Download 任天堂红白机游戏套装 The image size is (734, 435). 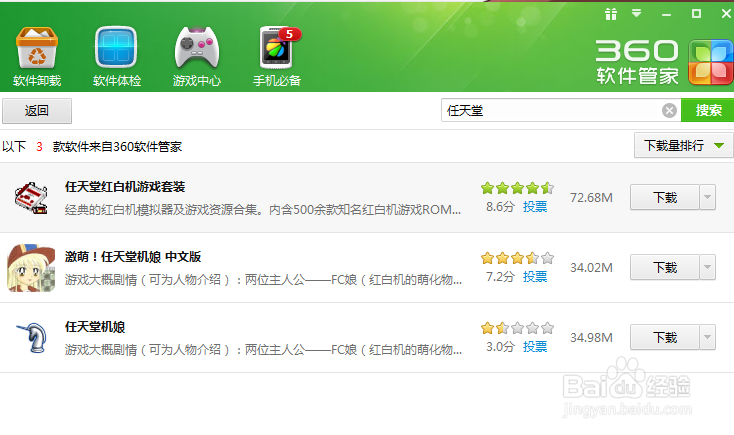point(665,197)
